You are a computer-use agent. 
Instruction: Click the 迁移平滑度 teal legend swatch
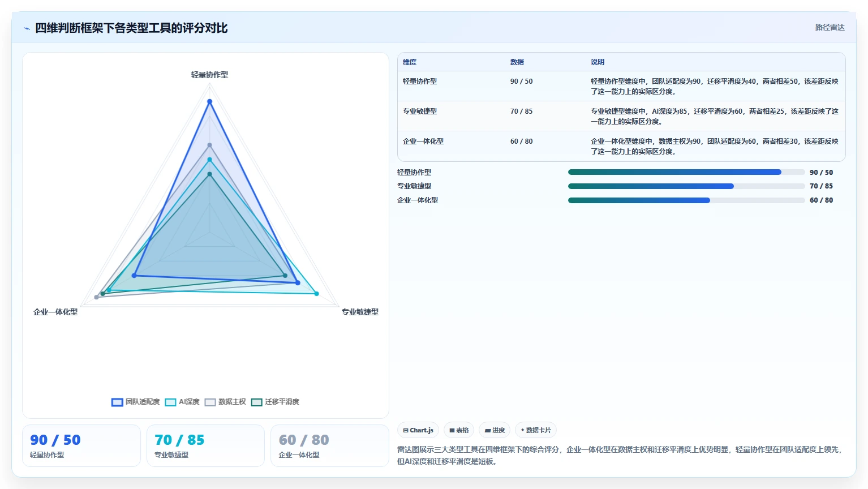click(256, 402)
